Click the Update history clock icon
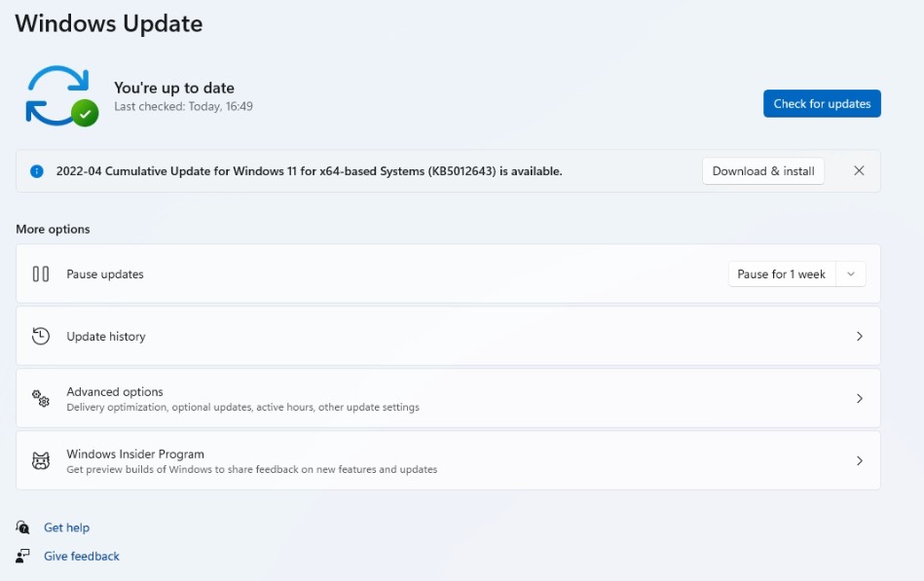 pyautogui.click(x=40, y=335)
